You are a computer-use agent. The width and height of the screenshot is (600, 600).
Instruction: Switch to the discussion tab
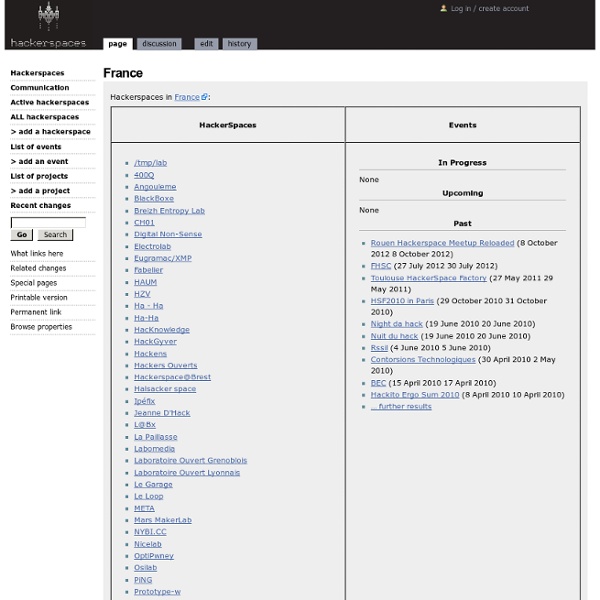point(159,44)
